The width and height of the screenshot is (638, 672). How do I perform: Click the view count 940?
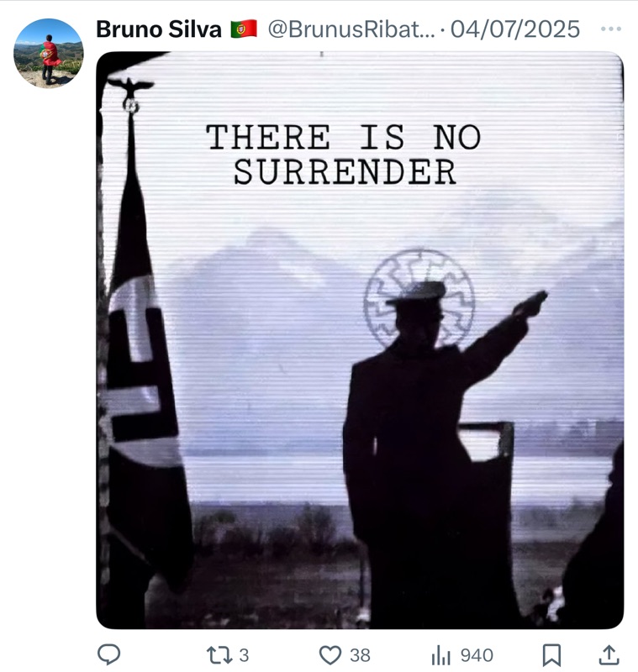477,655
